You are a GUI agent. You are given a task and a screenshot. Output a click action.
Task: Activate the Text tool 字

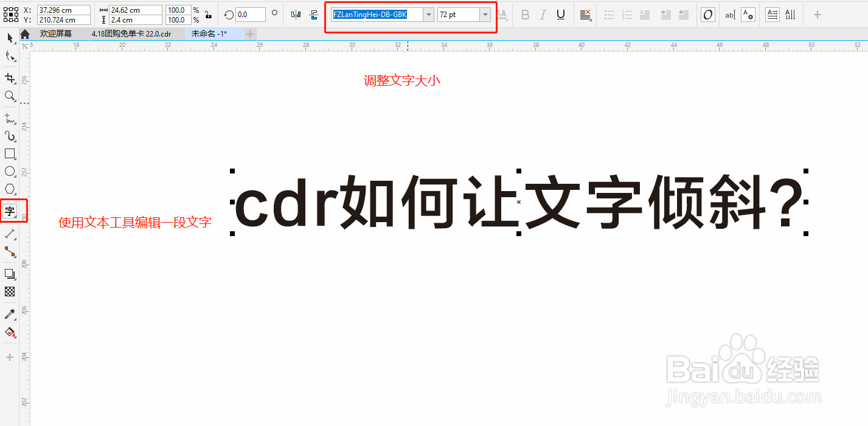point(10,211)
